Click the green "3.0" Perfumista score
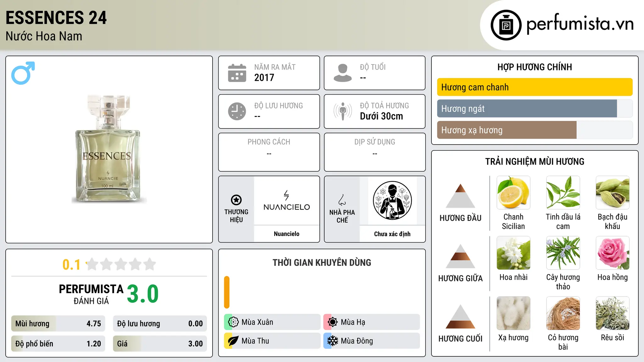Screen dimensions: 644x362 coord(143,294)
